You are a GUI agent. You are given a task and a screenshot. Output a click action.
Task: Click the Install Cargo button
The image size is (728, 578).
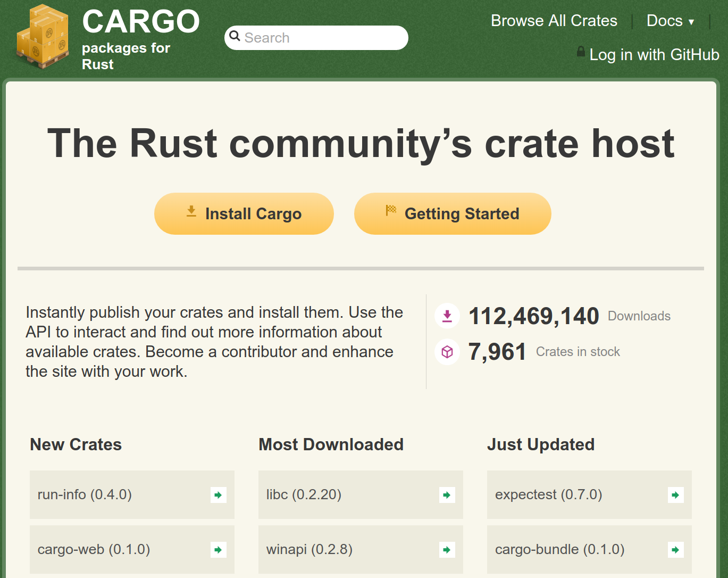click(x=244, y=213)
